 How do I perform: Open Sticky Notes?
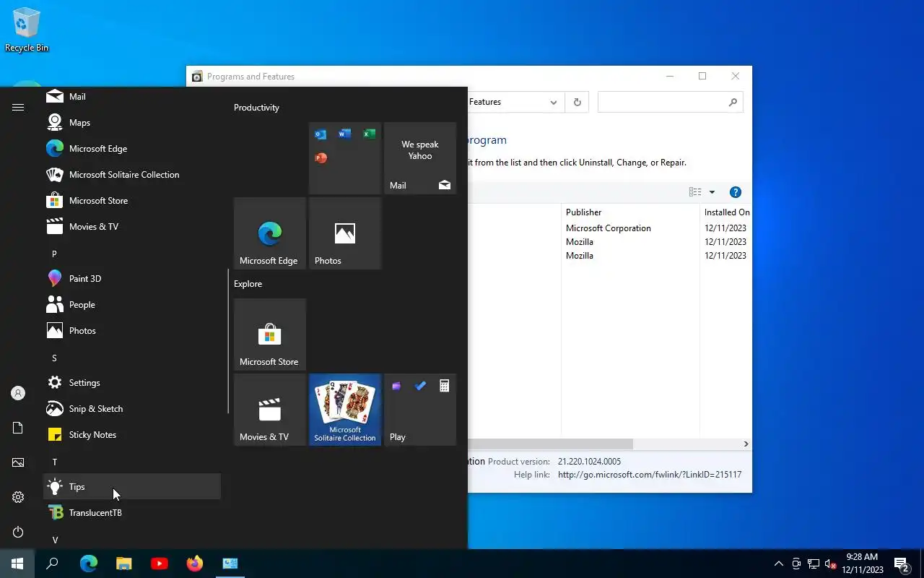pos(132,435)
